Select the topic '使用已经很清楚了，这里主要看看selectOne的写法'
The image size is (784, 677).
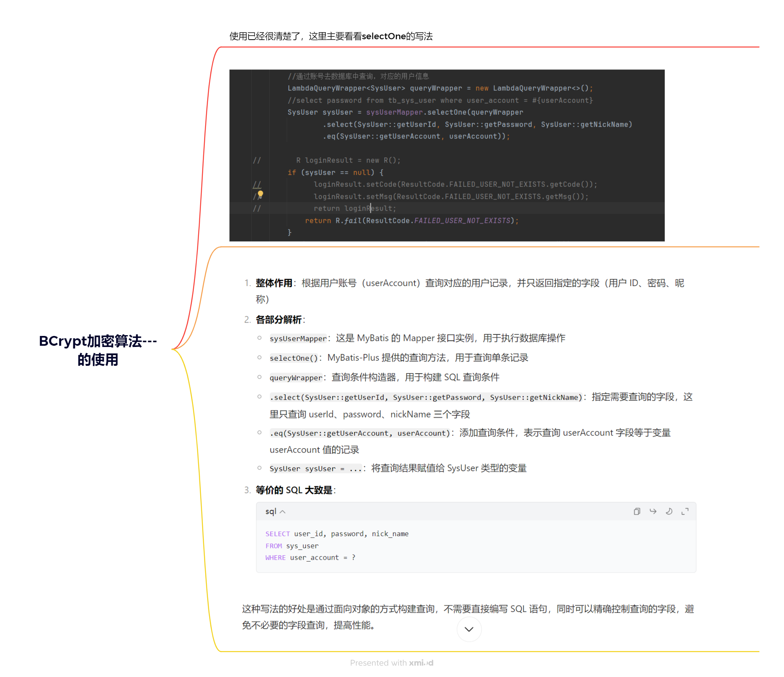tap(331, 36)
